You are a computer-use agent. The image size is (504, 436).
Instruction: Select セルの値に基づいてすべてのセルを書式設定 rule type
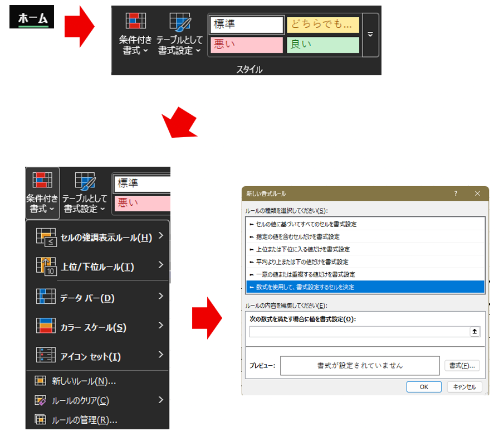pyautogui.click(x=365, y=224)
